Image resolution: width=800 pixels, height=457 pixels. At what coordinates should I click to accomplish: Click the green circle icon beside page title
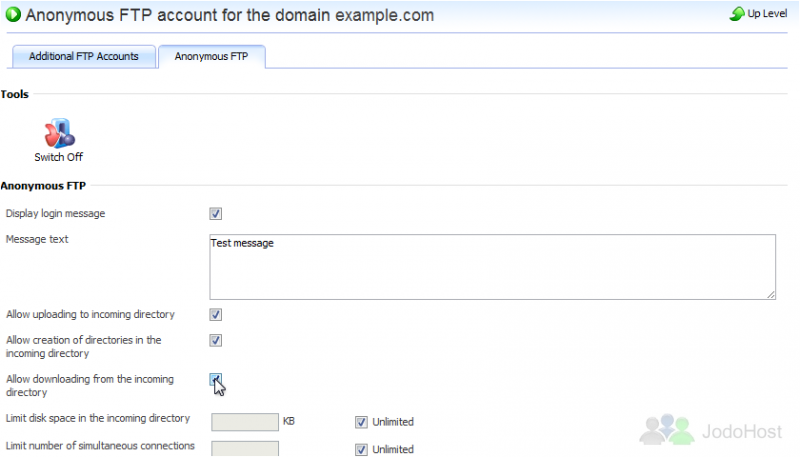point(13,14)
